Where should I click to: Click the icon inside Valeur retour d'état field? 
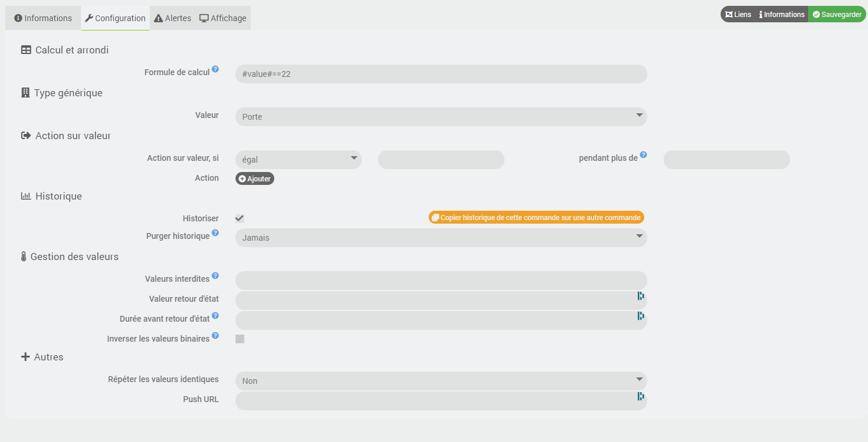[641, 296]
